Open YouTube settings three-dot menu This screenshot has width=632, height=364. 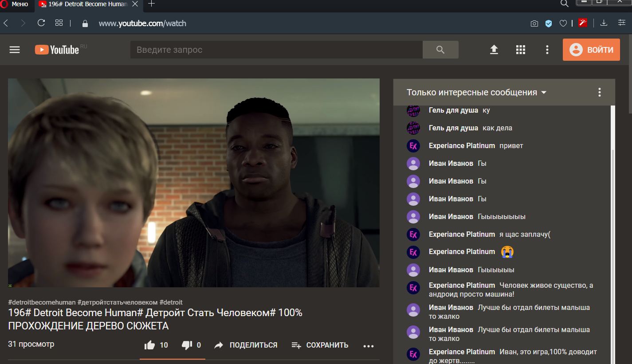point(547,50)
